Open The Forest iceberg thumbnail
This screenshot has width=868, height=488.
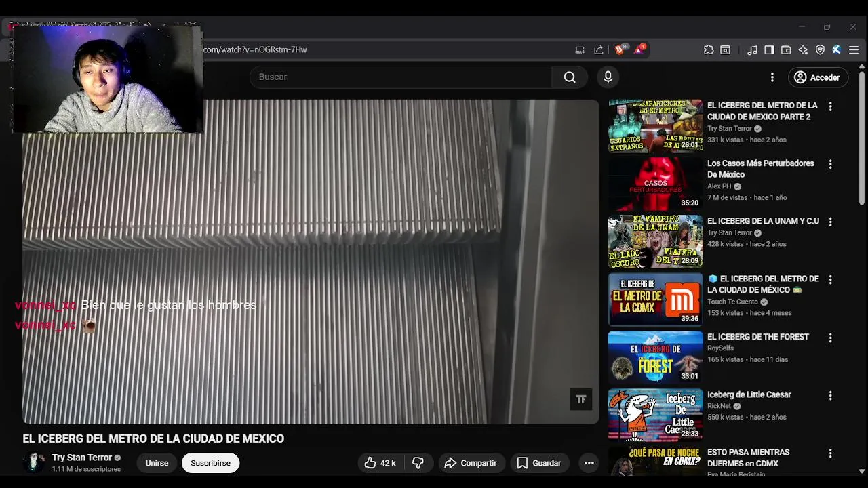point(655,357)
